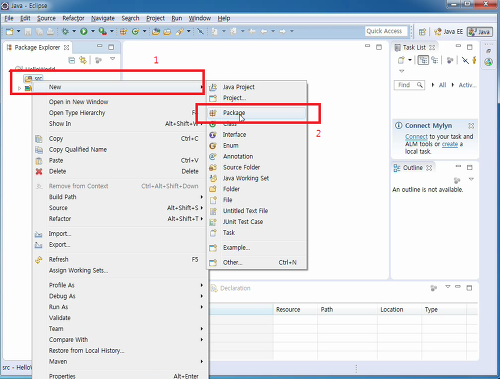Screen dimensions: 500x379
Task: Toggle Link with Editor in Package Explorer
Action: pyautogui.click(x=83, y=60)
